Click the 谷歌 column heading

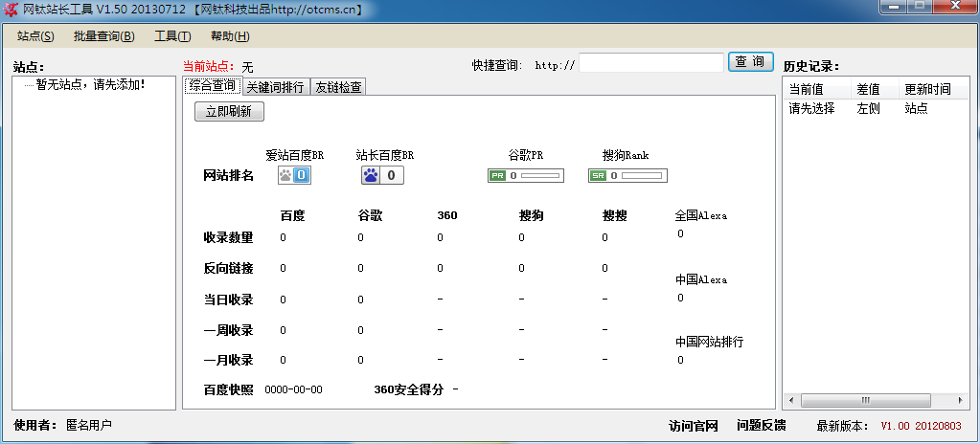(x=370, y=216)
